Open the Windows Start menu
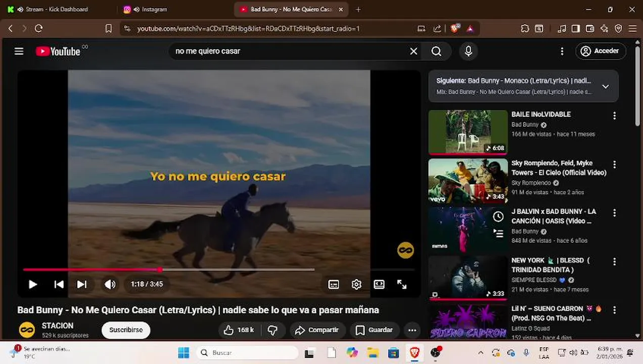643x364 pixels. click(183, 352)
